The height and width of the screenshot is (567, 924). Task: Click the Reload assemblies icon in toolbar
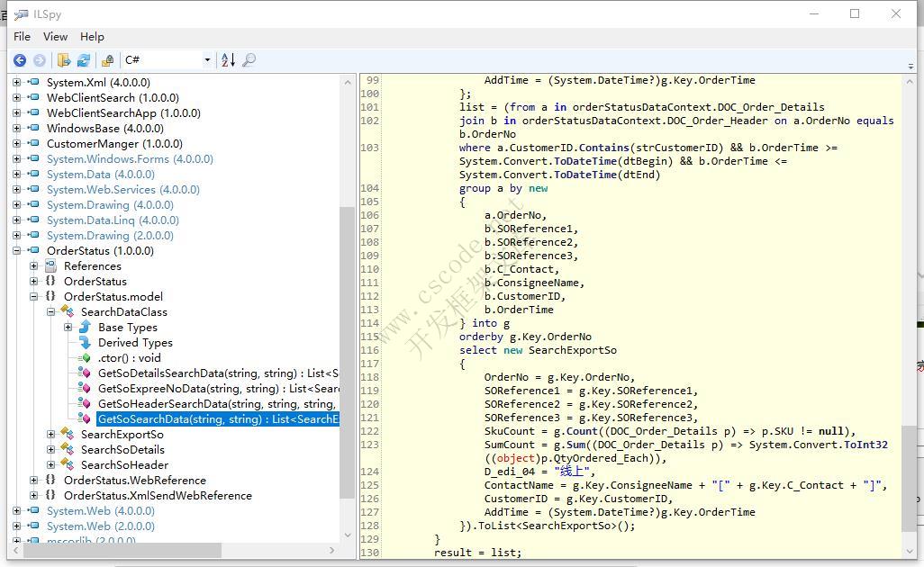click(84, 60)
